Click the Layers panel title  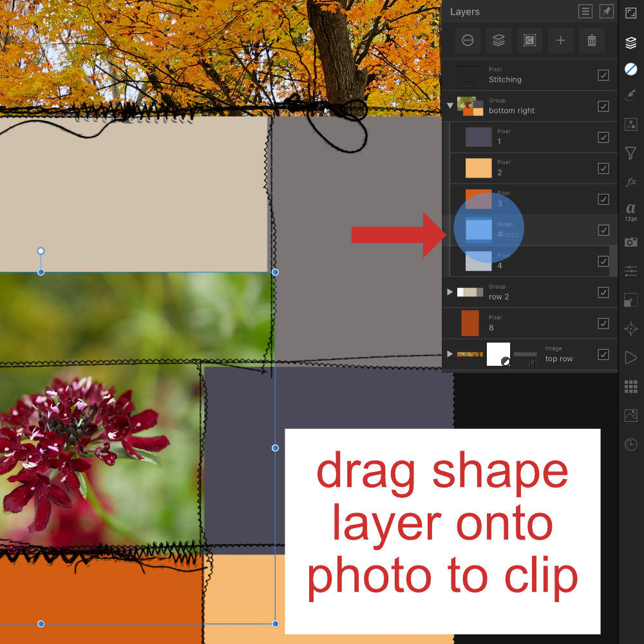464,12
